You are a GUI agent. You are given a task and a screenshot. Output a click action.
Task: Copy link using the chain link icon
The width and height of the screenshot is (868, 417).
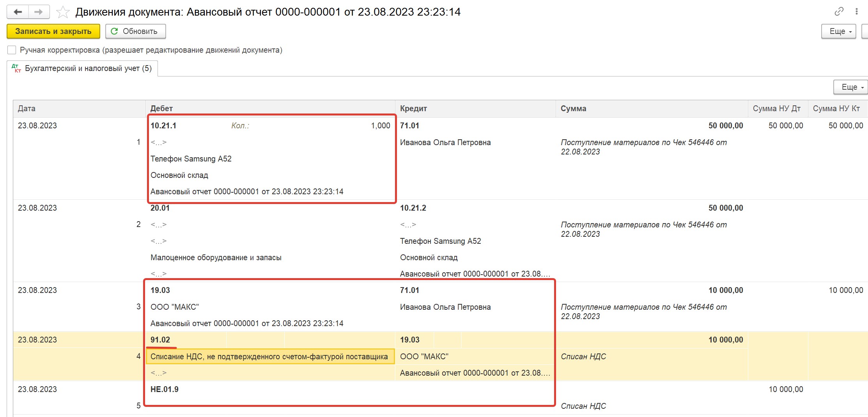[839, 12]
